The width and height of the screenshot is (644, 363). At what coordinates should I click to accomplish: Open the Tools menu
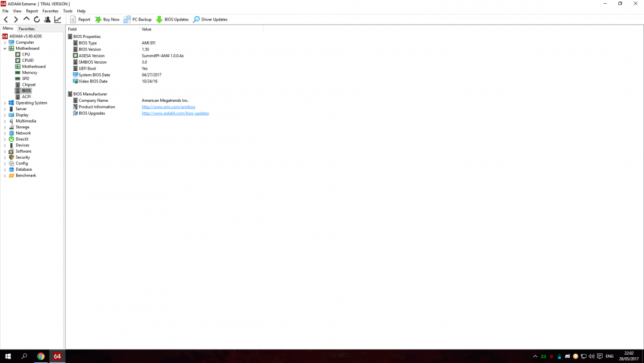pos(68,11)
